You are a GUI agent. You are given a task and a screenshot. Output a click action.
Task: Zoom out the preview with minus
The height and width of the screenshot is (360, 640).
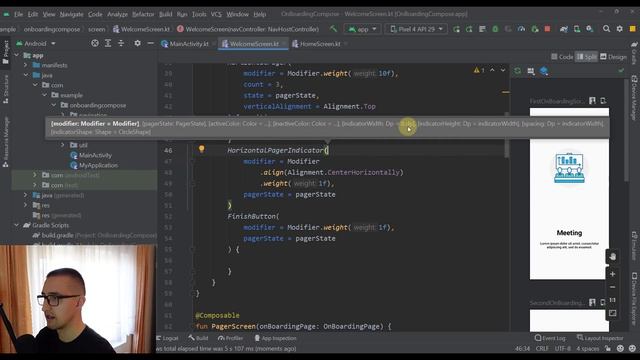click(612, 287)
